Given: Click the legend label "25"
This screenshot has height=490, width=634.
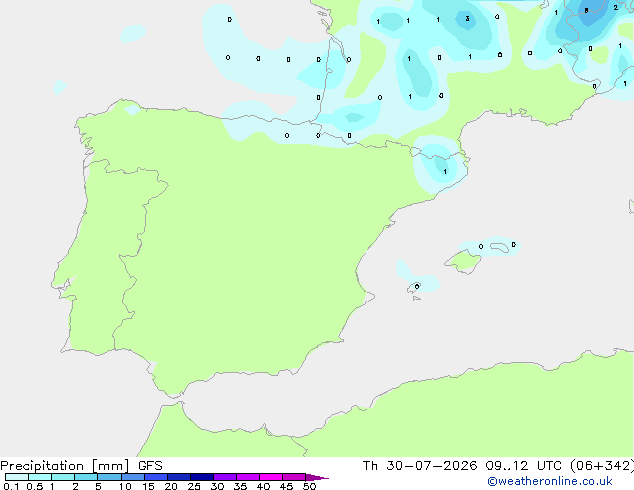Looking at the screenshot, I should (194, 486).
